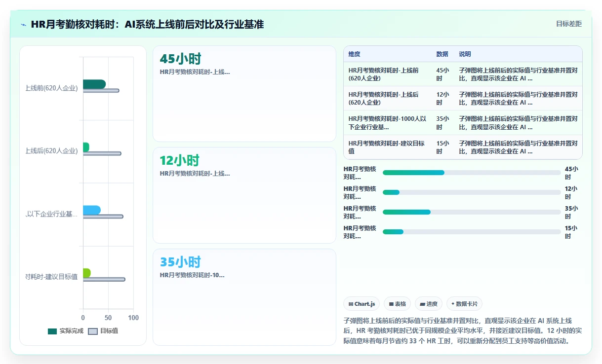Click the grey target bar for 上线后(620人企业)
Image resolution: width=602 pixels, height=364 pixels.
pyautogui.click(x=102, y=153)
